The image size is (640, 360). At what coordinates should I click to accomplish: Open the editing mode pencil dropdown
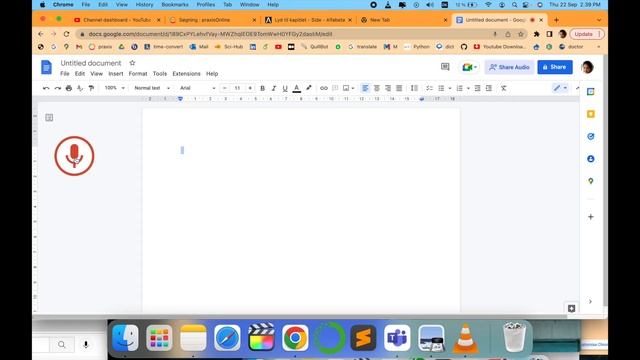(x=560, y=88)
